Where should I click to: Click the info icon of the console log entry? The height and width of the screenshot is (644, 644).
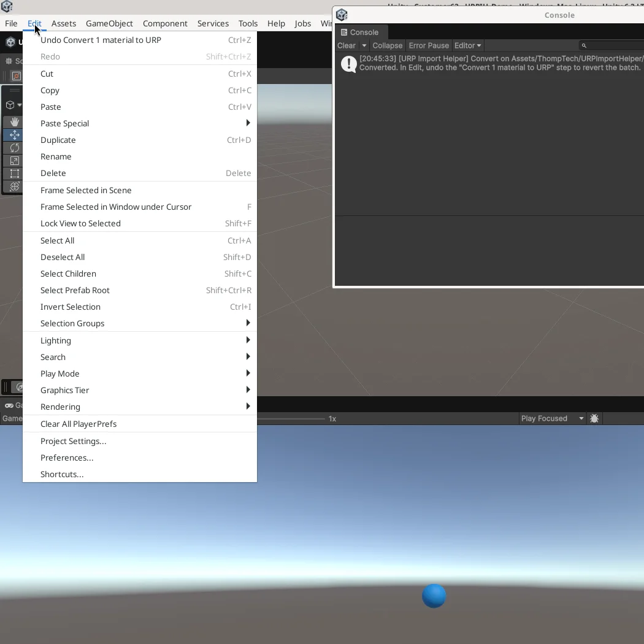pyautogui.click(x=349, y=64)
